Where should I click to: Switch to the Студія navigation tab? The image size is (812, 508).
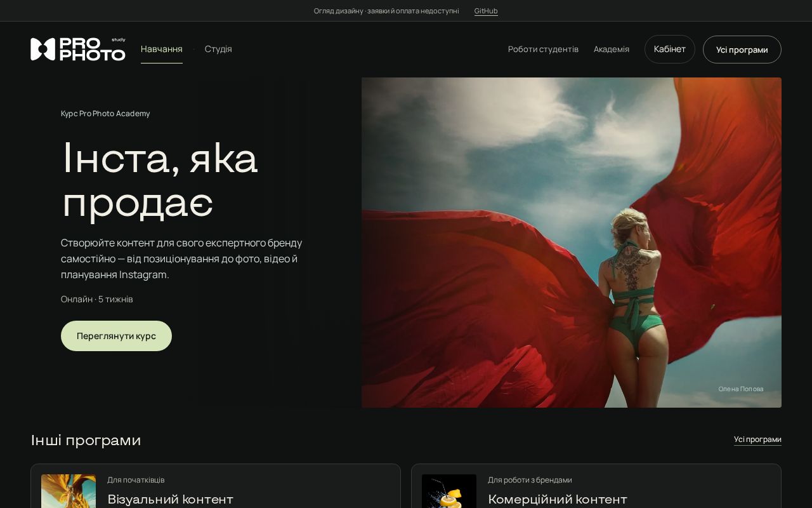pyautogui.click(x=218, y=49)
